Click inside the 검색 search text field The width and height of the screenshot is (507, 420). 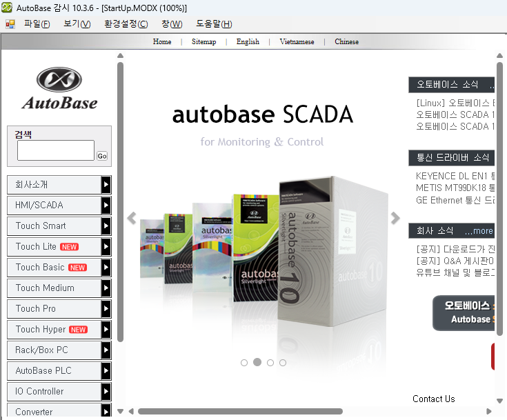point(55,150)
